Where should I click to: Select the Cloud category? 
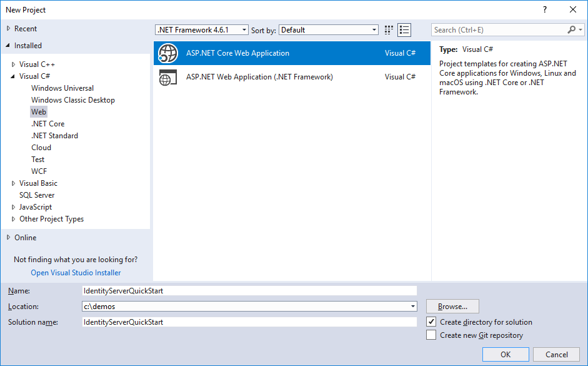[x=41, y=148]
